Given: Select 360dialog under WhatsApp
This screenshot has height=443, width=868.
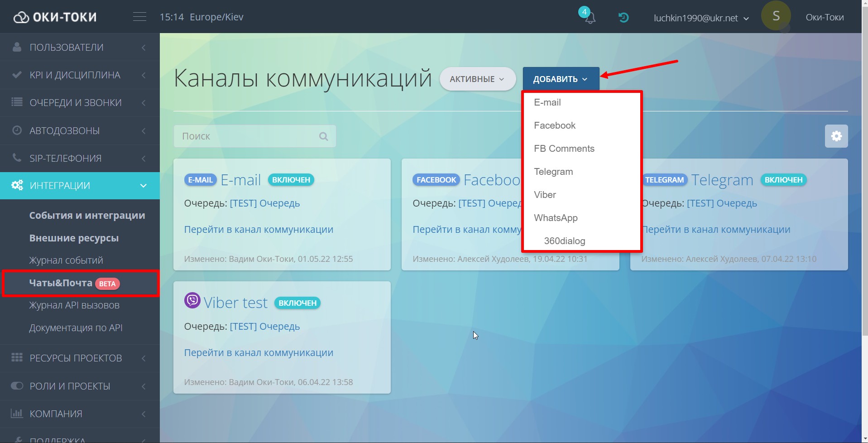Looking at the screenshot, I should [582, 241].
